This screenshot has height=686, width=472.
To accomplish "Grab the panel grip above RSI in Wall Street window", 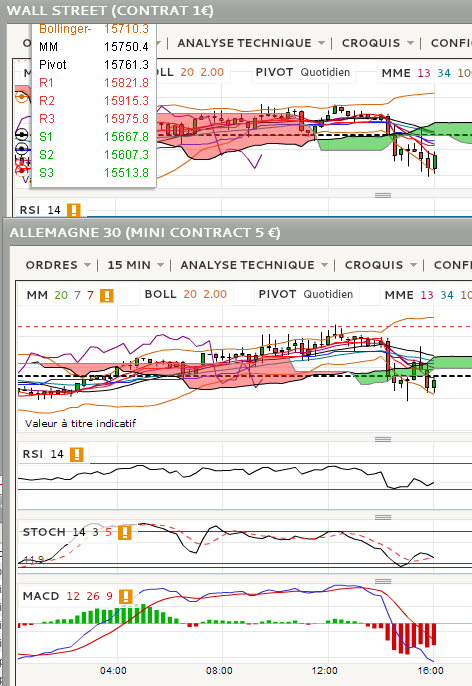I will click(x=383, y=195).
